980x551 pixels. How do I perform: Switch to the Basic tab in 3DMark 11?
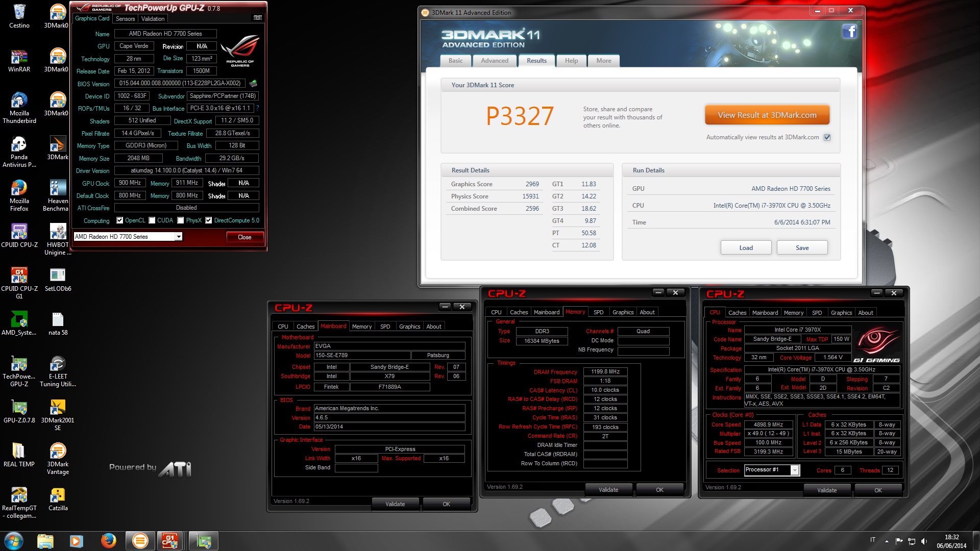pyautogui.click(x=455, y=61)
